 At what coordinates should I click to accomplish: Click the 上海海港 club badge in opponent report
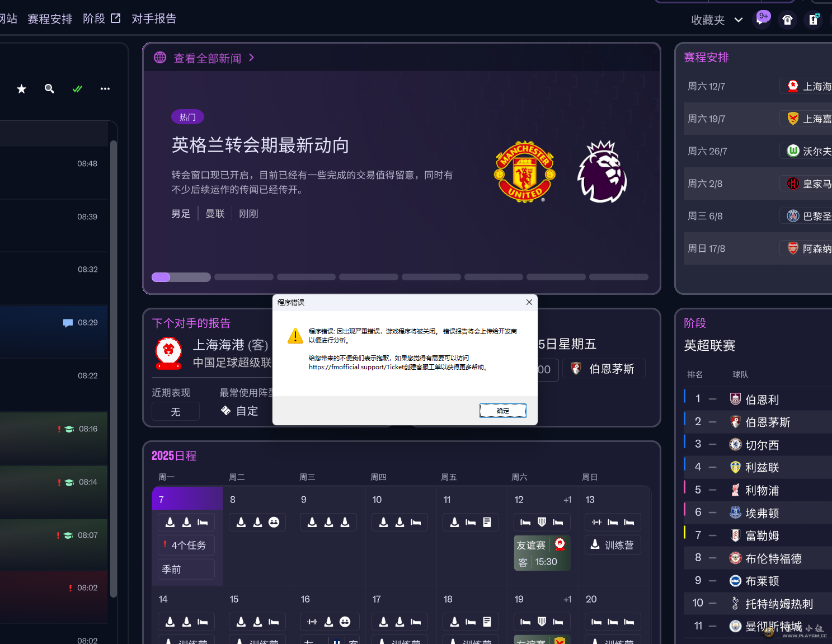(168, 354)
